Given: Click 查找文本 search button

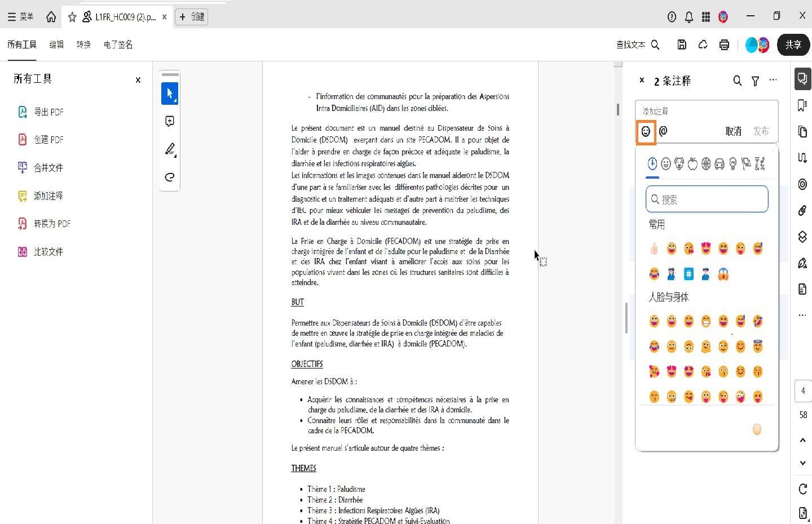Looking at the screenshot, I should point(638,45).
